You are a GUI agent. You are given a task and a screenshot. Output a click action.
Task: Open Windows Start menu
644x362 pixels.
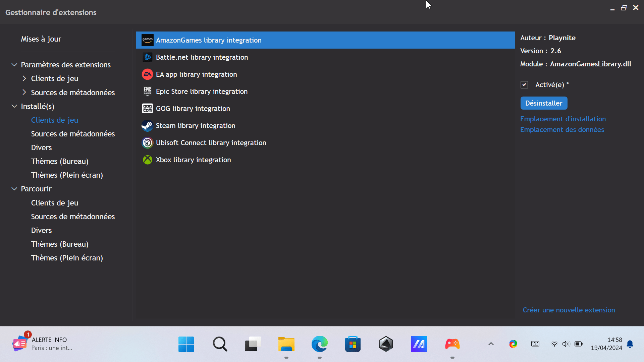click(186, 344)
